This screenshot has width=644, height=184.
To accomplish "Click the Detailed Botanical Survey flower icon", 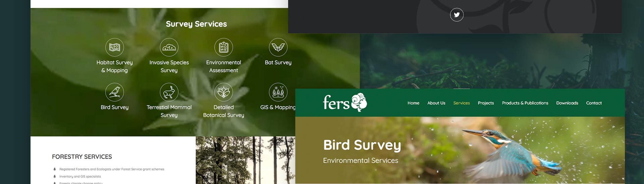I will (x=224, y=92).
